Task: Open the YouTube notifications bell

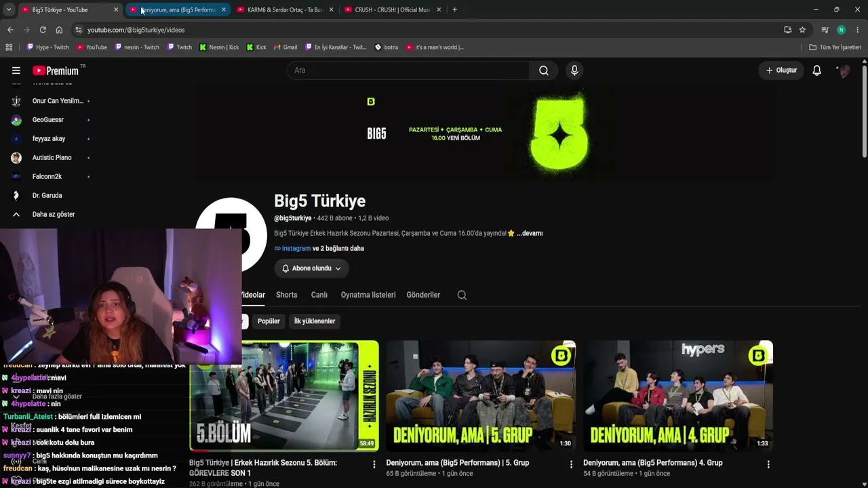Action: [817, 70]
